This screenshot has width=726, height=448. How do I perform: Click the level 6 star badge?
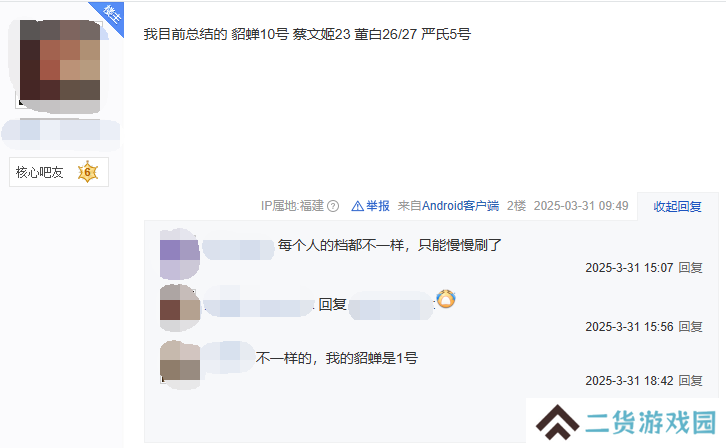tap(88, 172)
